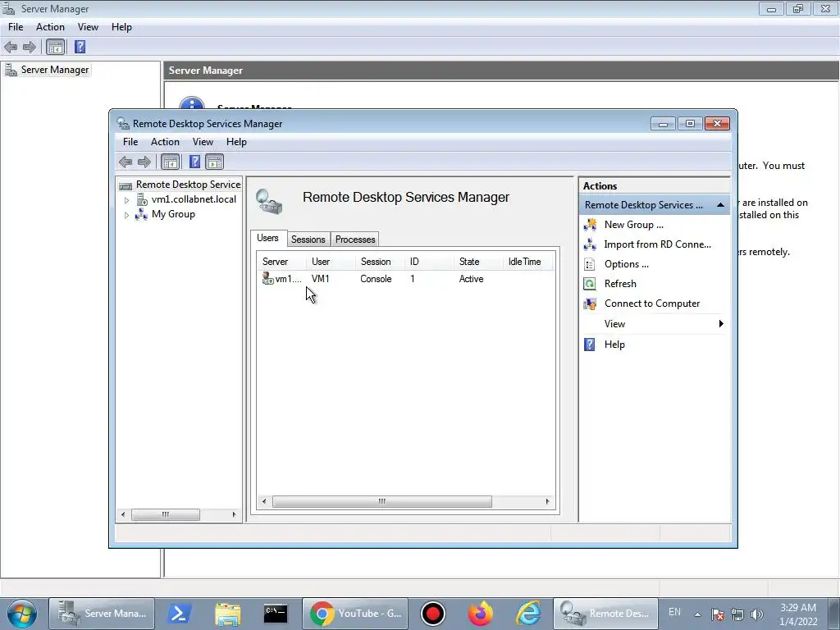Open Help menu in Server Manager window
The height and width of the screenshot is (630, 840).
[121, 27]
